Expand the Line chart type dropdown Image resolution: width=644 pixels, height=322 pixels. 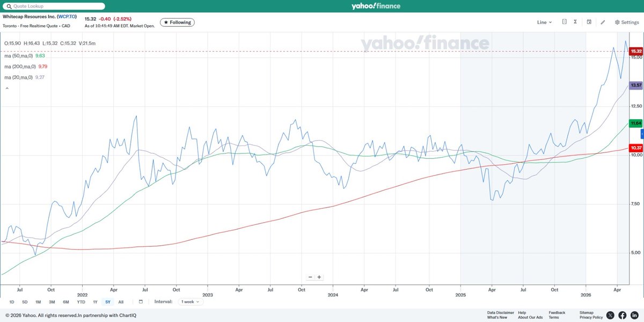pos(544,23)
